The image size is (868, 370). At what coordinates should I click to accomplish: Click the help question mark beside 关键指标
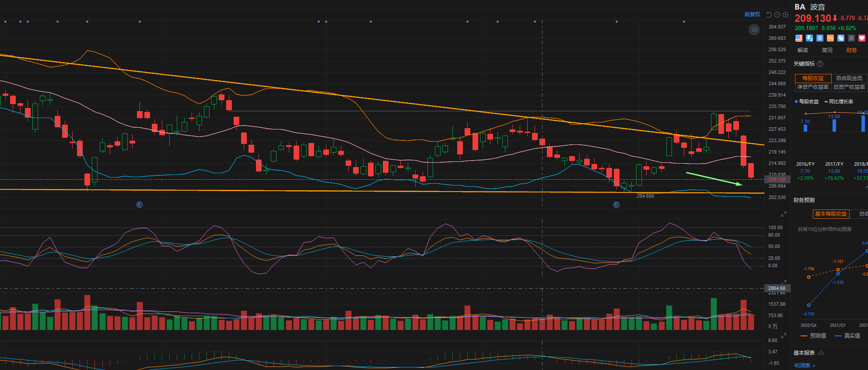(820, 64)
